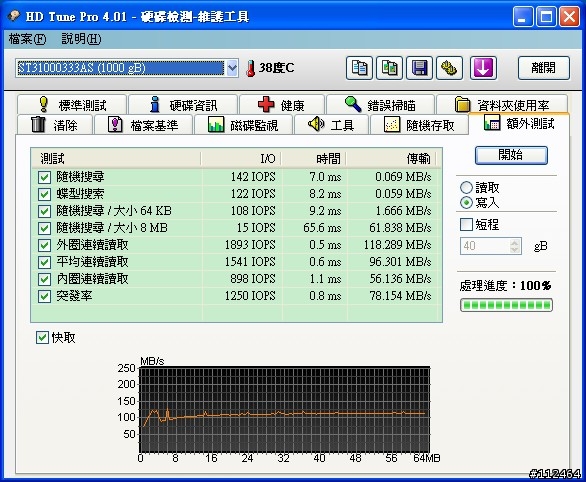The image size is (586, 482).
Task: Click the HD Tune title bar icon
Action: pyautogui.click(x=14, y=16)
